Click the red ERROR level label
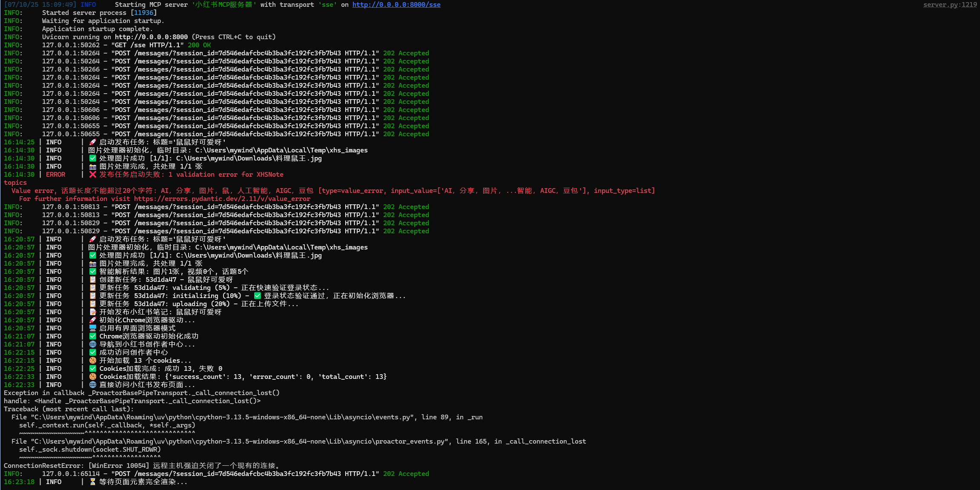Image resolution: width=980 pixels, height=490 pixels. (55, 175)
